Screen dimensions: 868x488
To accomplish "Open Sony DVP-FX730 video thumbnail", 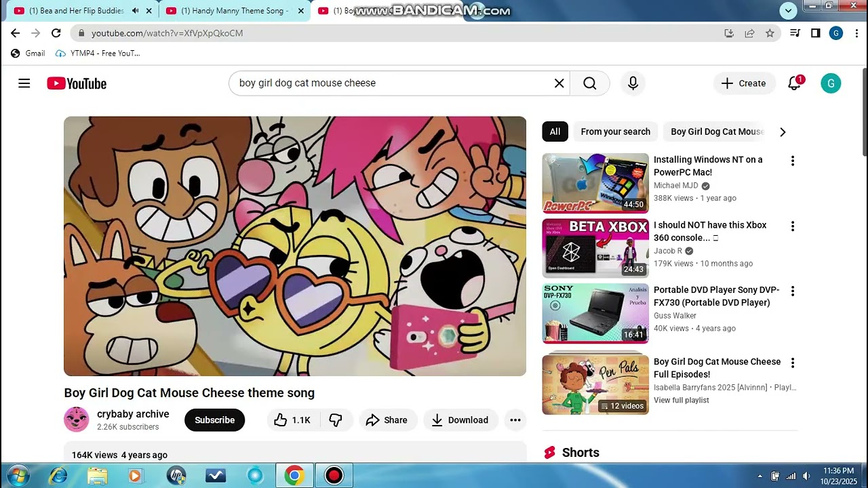I will point(595,313).
